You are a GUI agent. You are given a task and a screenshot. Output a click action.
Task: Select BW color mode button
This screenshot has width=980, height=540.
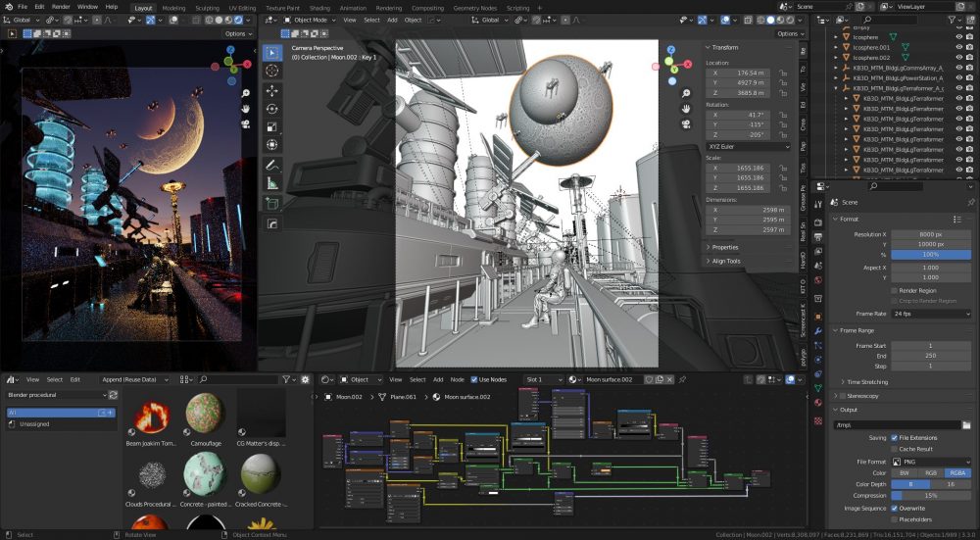905,473
